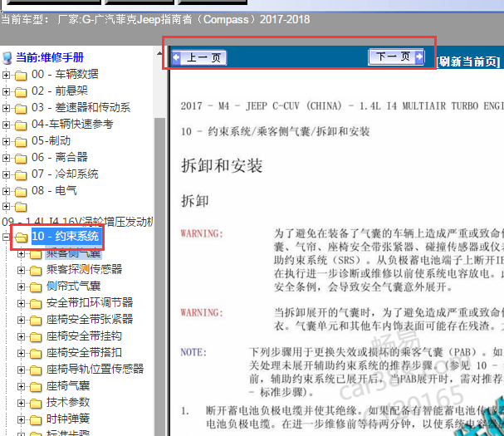504x436 pixels.
Task: Click folder icon for 04-车辆快速参考
Action: 21,125
